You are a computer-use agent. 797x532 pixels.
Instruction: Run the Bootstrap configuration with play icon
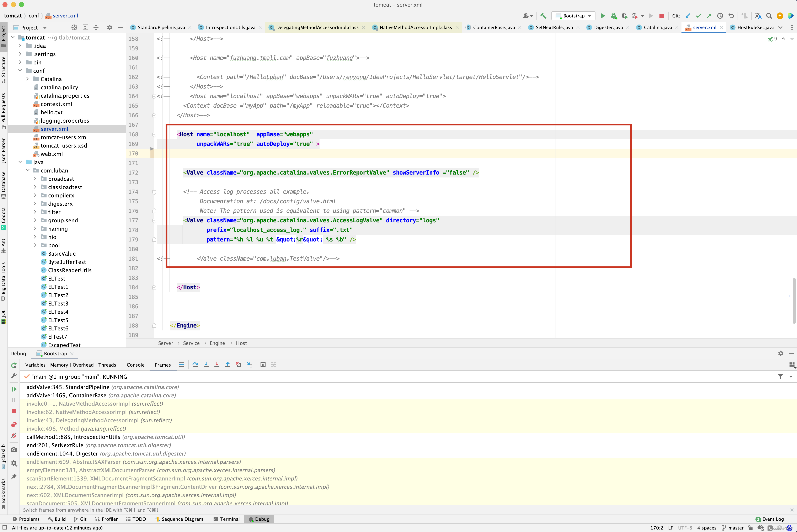click(x=603, y=16)
